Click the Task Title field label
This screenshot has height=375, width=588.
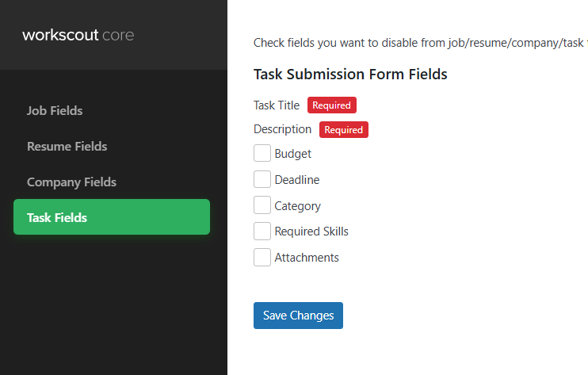pos(277,105)
